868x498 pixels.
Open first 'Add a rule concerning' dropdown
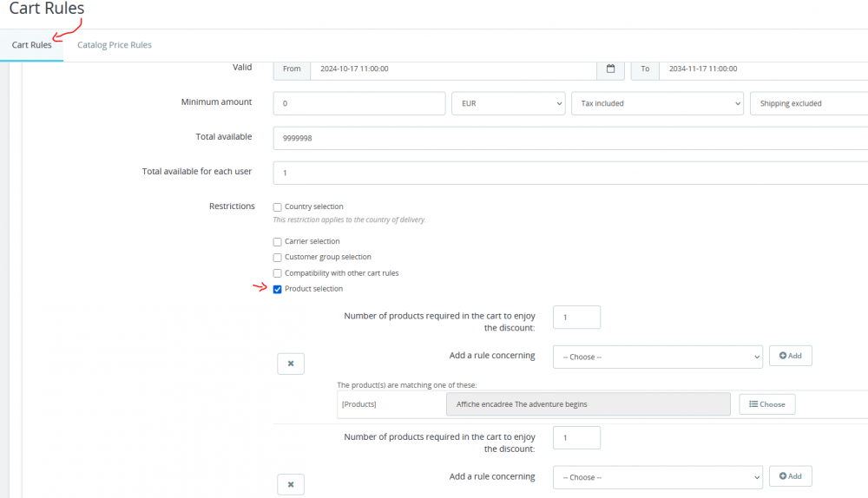[657, 357]
